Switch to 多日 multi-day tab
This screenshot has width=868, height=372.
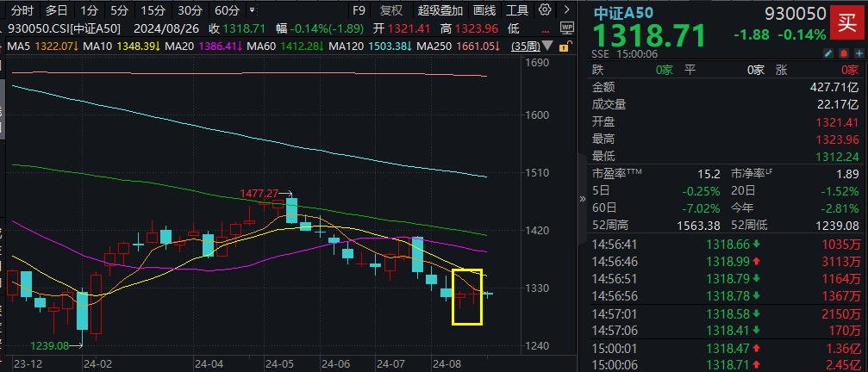[57, 10]
